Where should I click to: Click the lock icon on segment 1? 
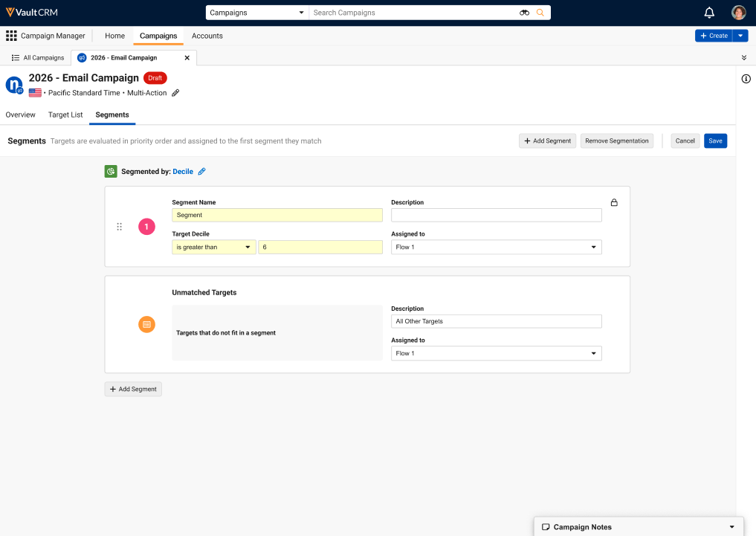[x=614, y=202]
